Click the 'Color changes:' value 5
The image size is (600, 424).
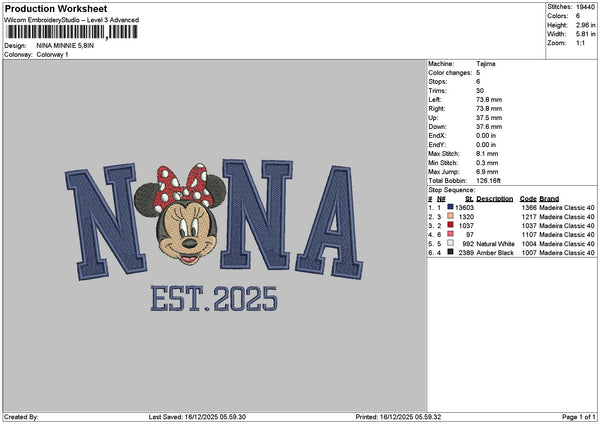pyautogui.click(x=478, y=73)
